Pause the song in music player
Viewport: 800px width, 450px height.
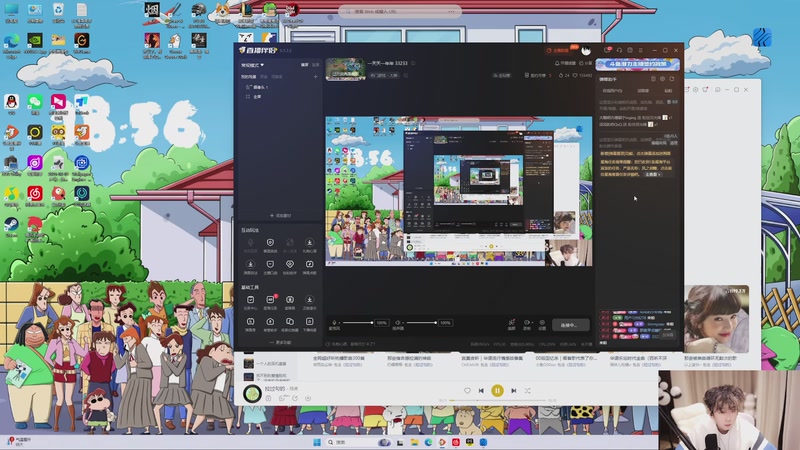tap(497, 391)
